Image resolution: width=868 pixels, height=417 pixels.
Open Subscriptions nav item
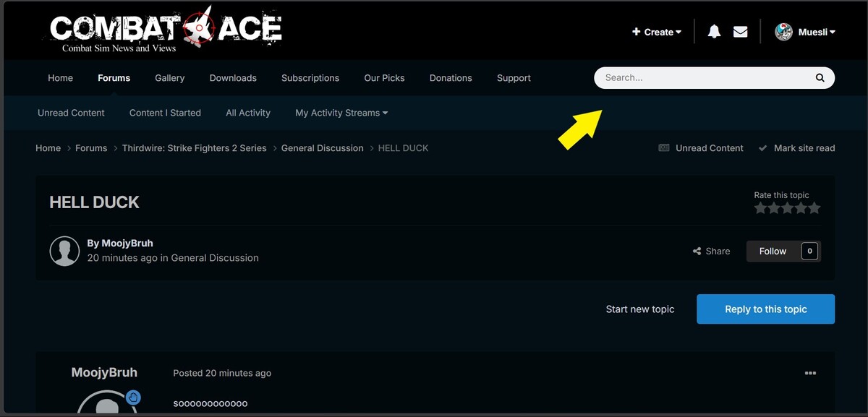tap(310, 78)
